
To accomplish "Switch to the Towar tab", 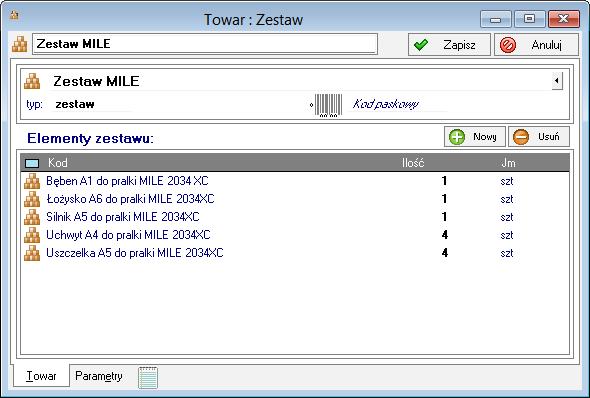I will coord(41,376).
